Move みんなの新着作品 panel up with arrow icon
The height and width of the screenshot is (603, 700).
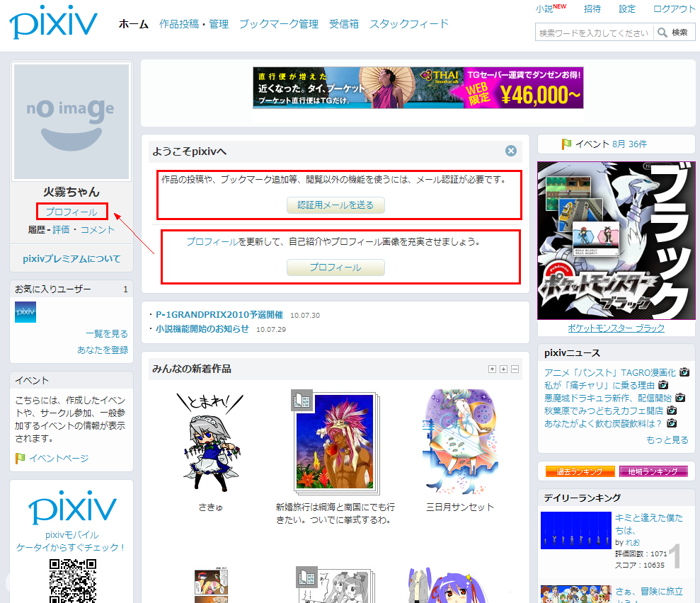point(492,369)
